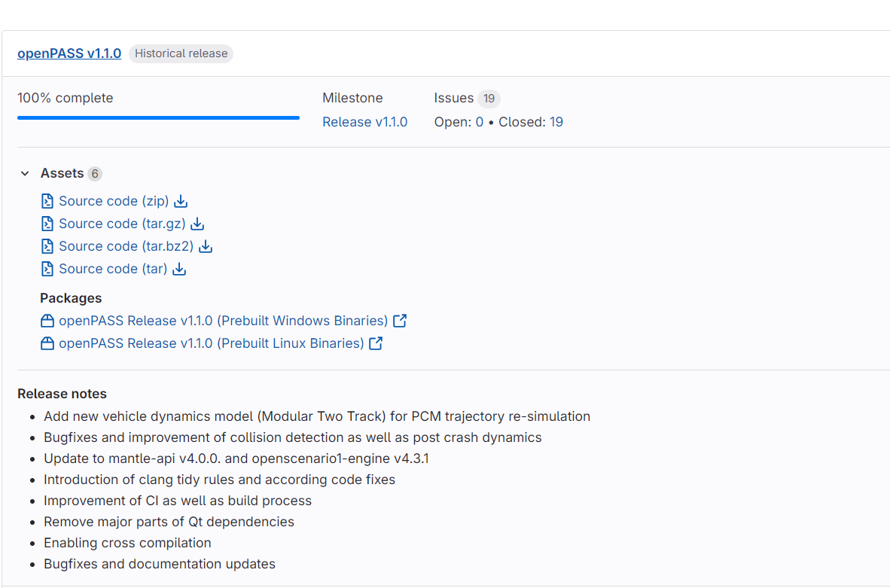
Task: Click download icon next to Source code (tar.gz)
Action: 197,224
